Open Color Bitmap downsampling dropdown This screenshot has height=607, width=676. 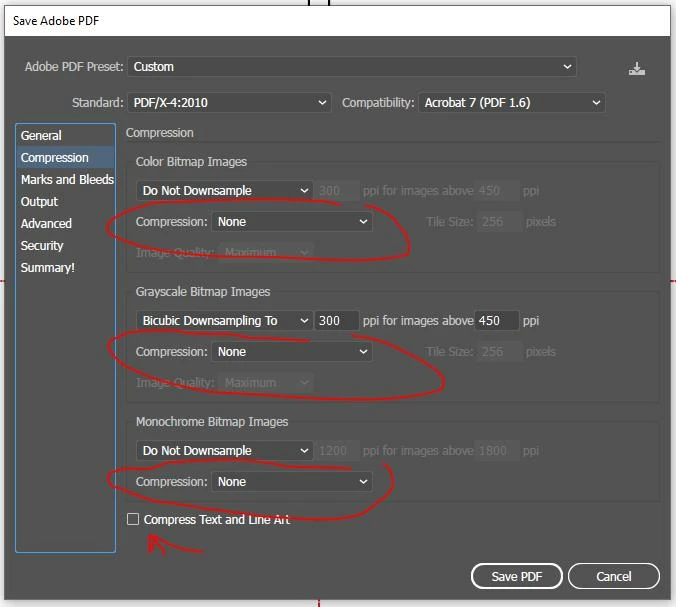click(x=225, y=191)
